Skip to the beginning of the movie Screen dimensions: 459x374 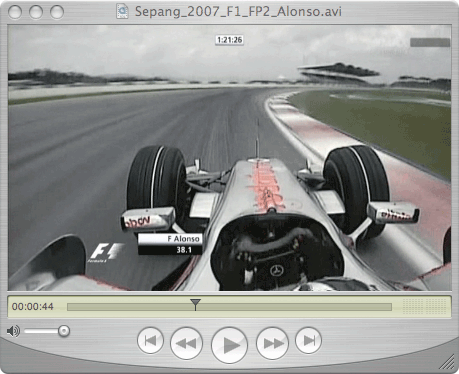150,340
